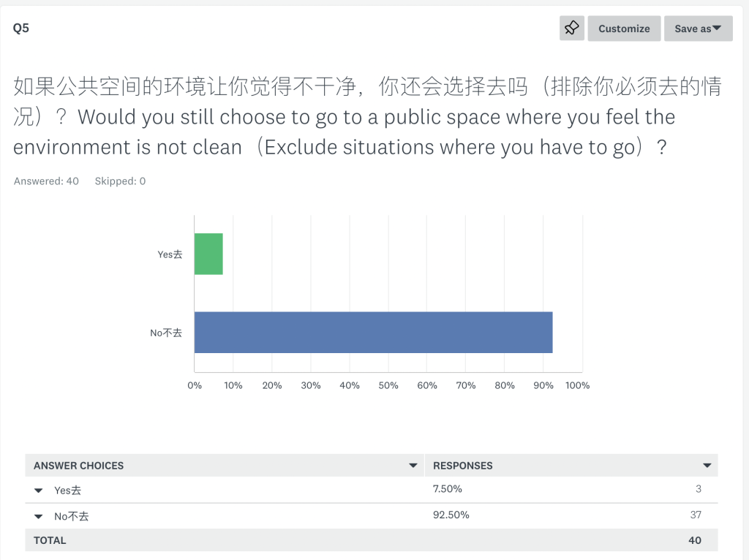Click the Yes去 chart axis label

click(x=170, y=254)
